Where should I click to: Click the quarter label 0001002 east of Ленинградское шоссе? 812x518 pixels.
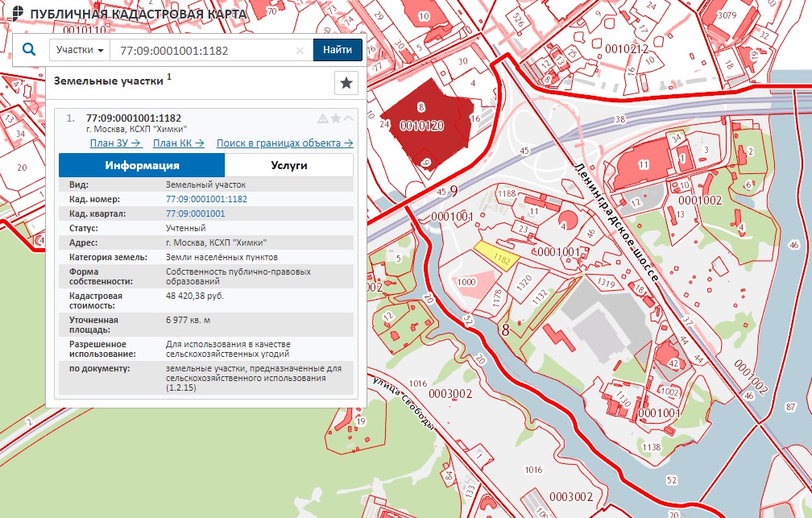[700, 201]
